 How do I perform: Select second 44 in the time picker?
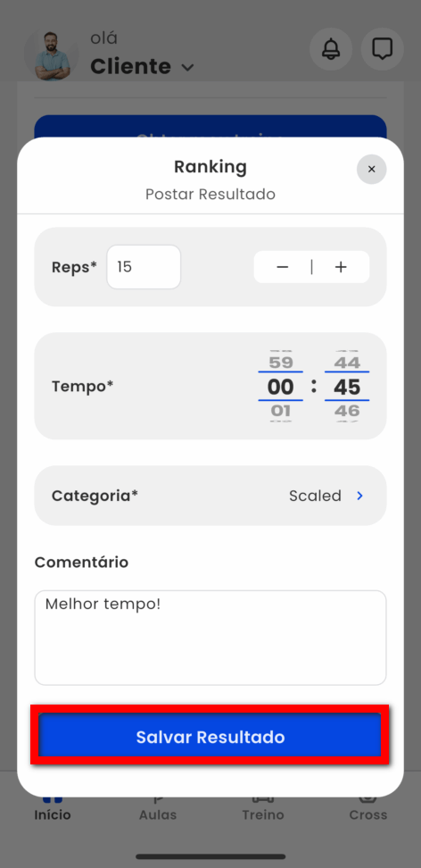pos(347,363)
